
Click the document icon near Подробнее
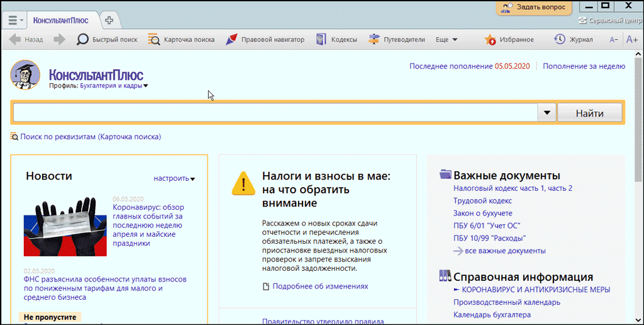266,287
